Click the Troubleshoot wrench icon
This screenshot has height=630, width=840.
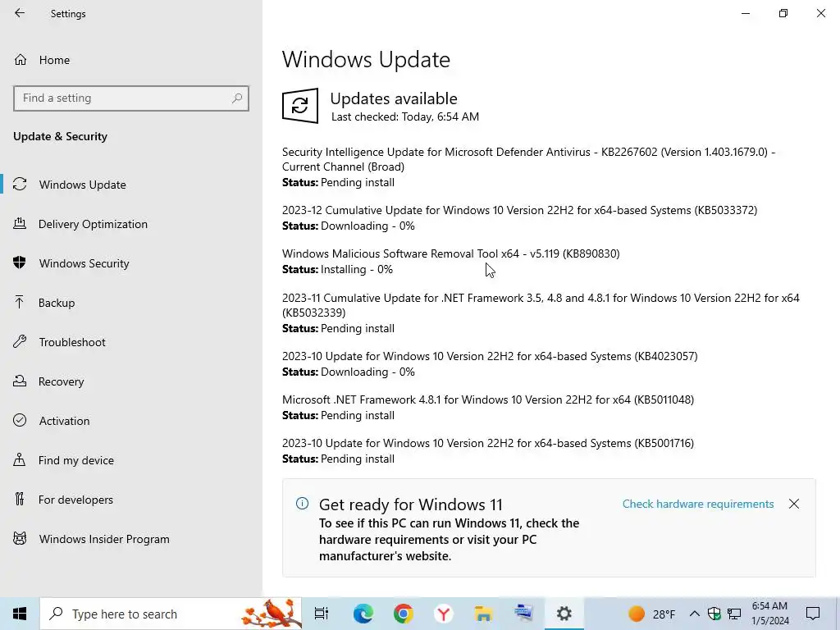coord(20,341)
